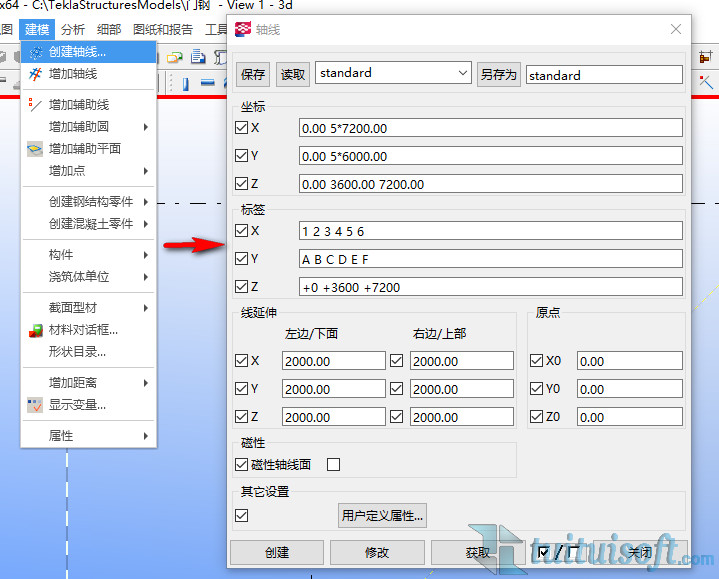This screenshot has height=579, width=719.
Task: Open the 分析 menu in menu bar
Action: (x=72, y=30)
